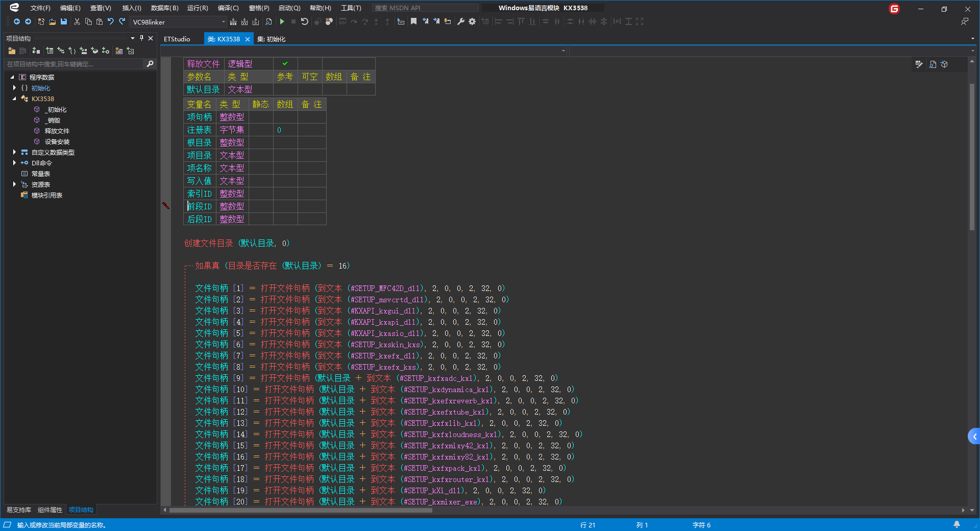Screen dimensions: 980x531
Task: Close the 类: KX3538 tab
Action: pos(248,39)
